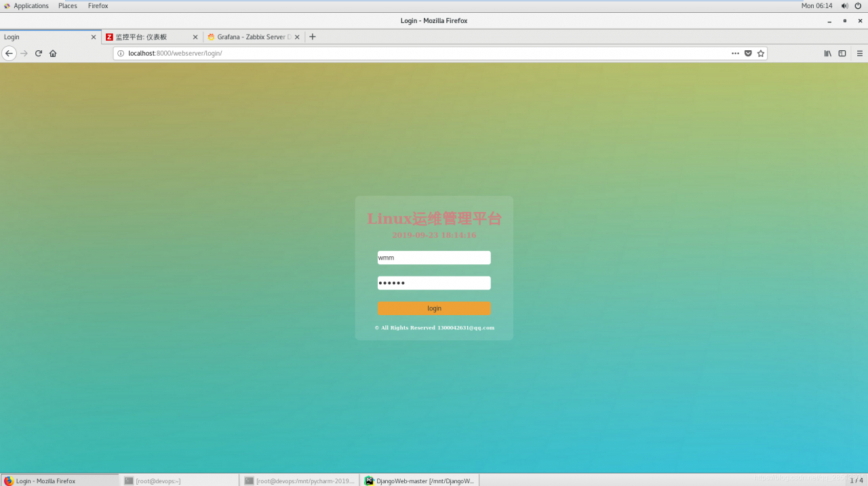Click the All Rights Reserved footer text
Image resolution: width=868 pixels, height=486 pixels.
point(435,327)
